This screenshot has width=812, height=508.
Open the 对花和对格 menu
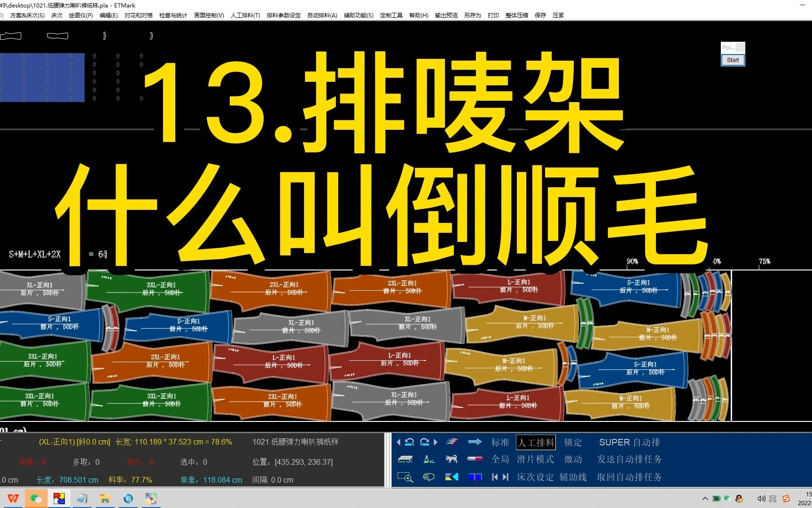[x=139, y=15]
